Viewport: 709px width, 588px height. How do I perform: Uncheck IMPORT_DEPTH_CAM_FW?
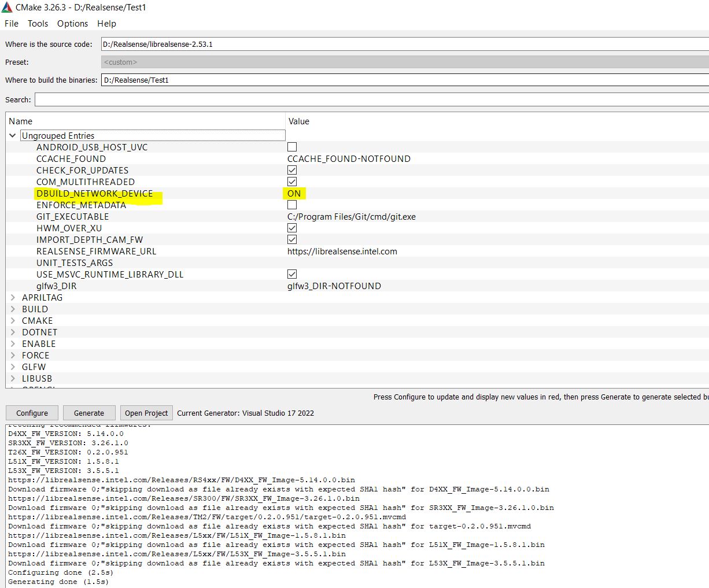(x=292, y=239)
